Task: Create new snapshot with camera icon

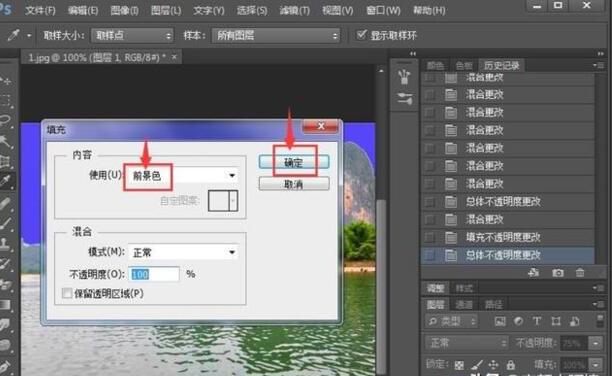Action: pyautogui.click(x=558, y=273)
